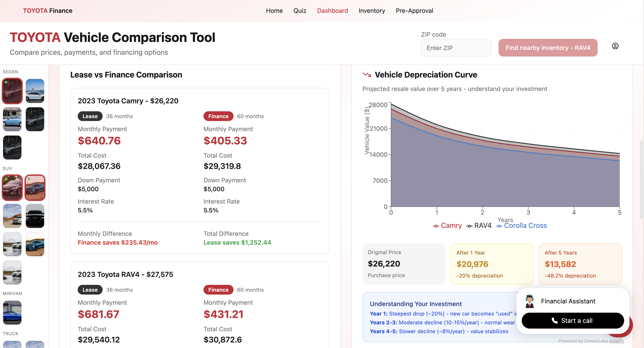Deselect the selected blue sports car SUV
Image resolution: width=644 pixels, height=348 pixels.
pos(35,188)
